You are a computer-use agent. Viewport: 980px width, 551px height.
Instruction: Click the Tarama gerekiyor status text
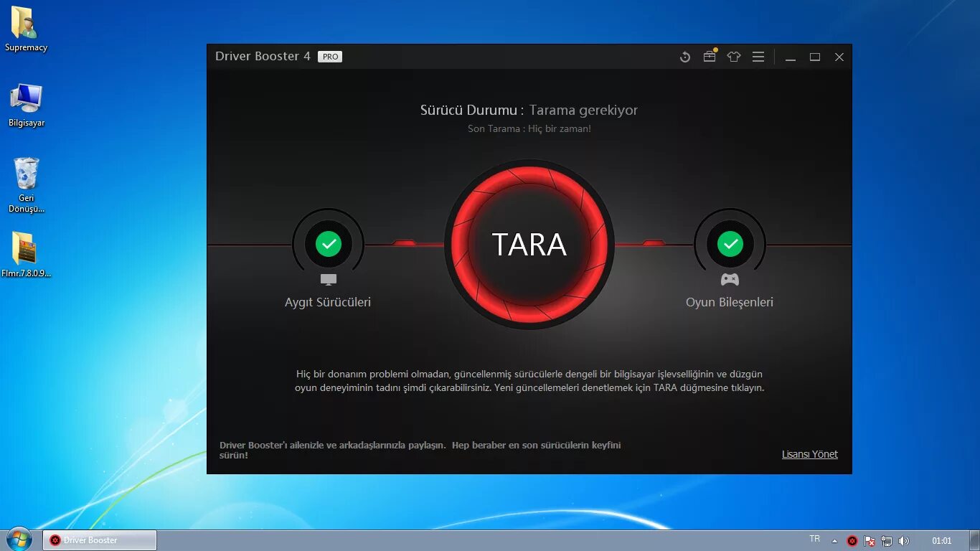point(583,110)
